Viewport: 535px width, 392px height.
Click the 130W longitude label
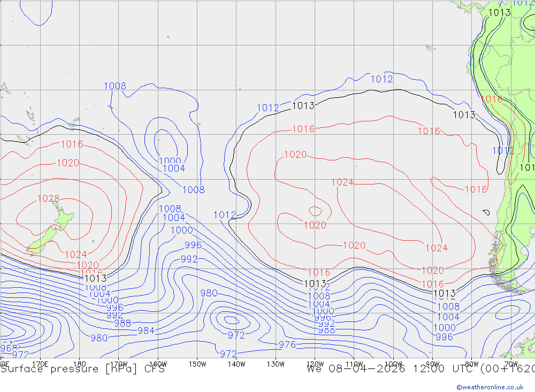click(276, 364)
